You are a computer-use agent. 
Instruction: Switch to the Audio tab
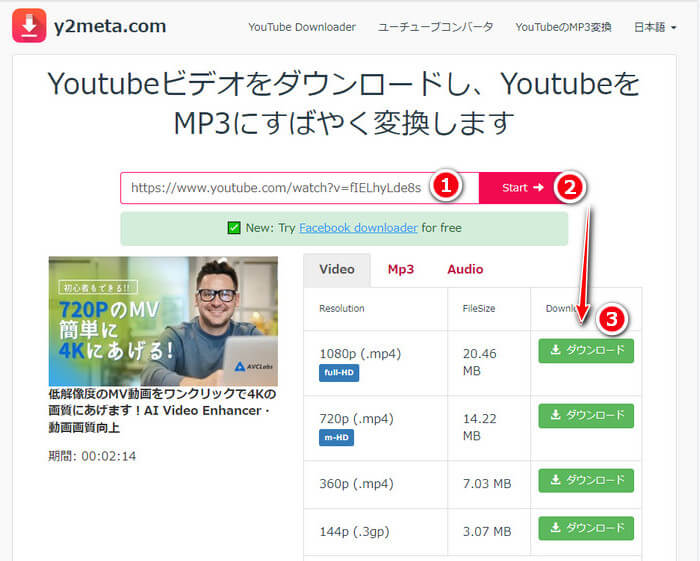(465, 270)
